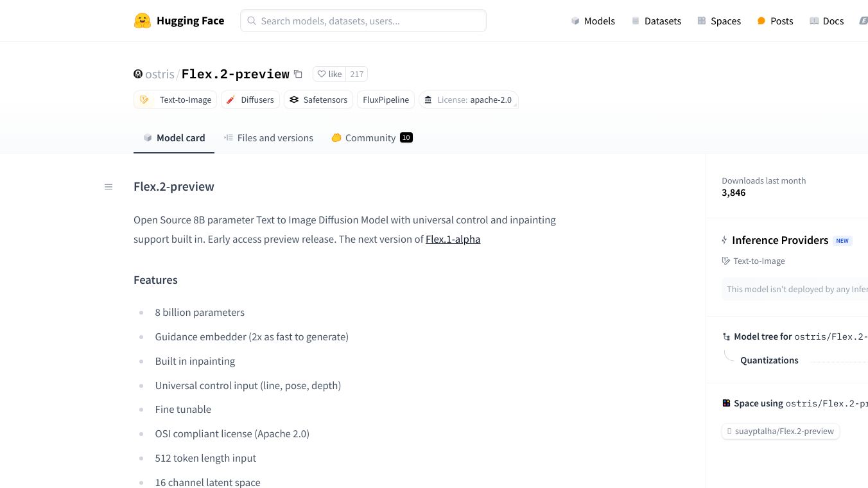Open the like count 217
868x488 pixels.
point(357,74)
